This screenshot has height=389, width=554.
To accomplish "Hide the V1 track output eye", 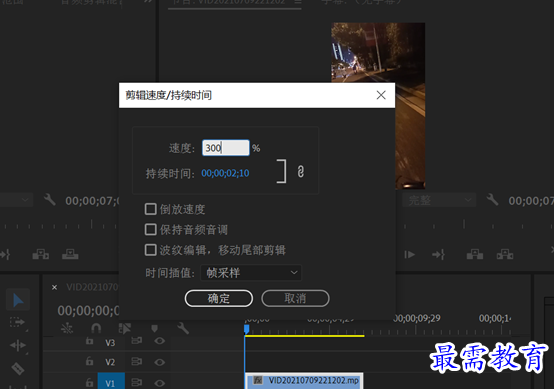I will click(159, 383).
